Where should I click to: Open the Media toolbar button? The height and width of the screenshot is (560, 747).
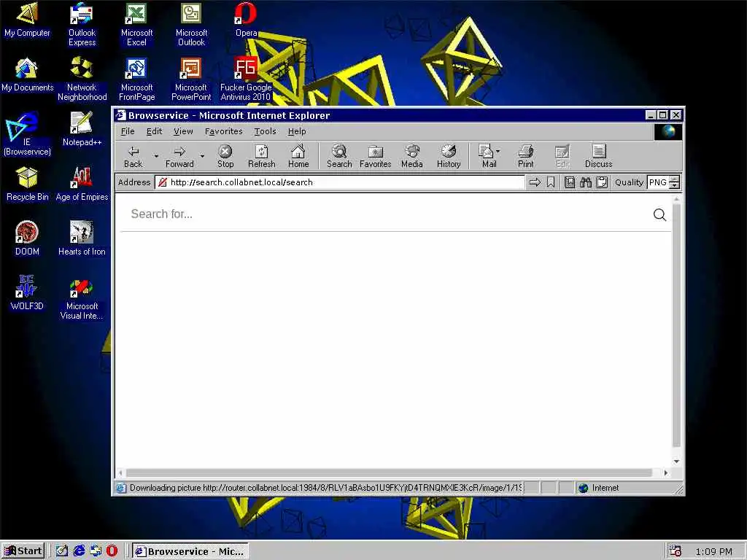click(x=412, y=156)
